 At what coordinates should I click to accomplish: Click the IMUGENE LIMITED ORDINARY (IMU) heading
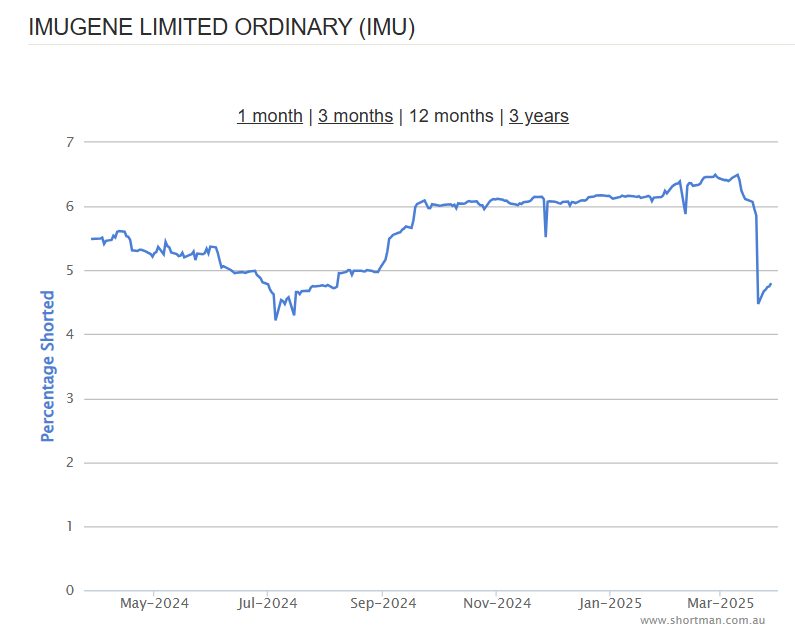click(222, 27)
